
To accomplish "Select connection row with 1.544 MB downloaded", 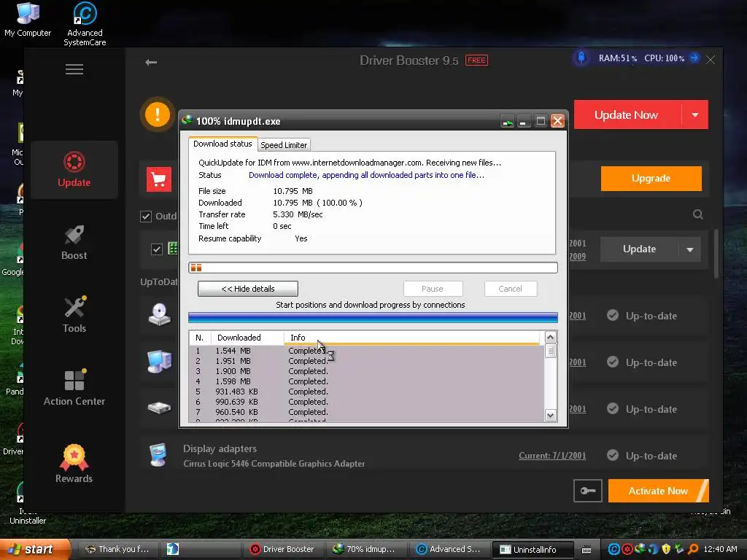I will (x=366, y=351).
